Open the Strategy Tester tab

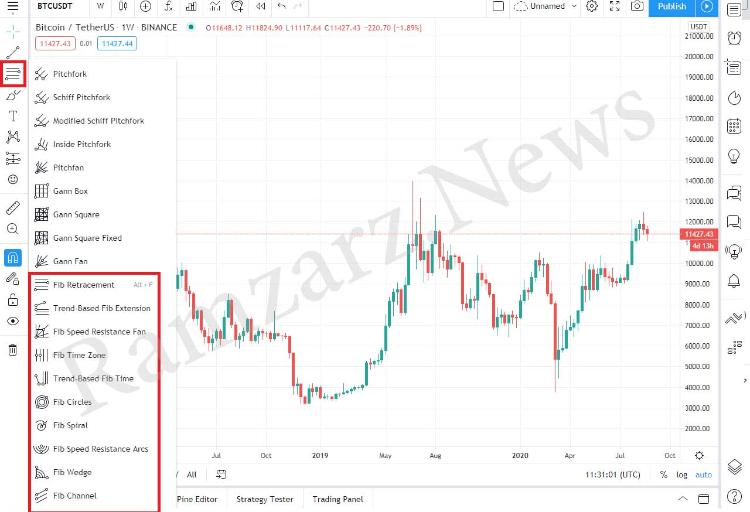265,499
